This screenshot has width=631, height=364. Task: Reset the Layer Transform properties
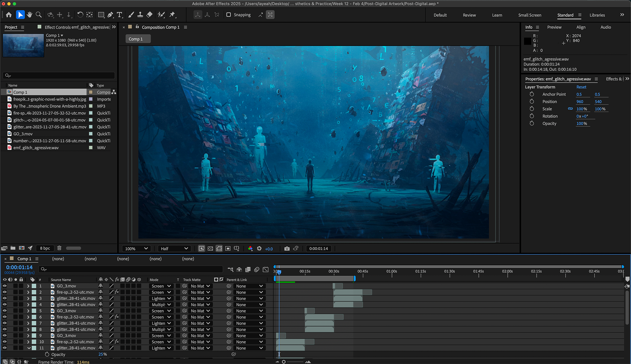coord(581,87)
